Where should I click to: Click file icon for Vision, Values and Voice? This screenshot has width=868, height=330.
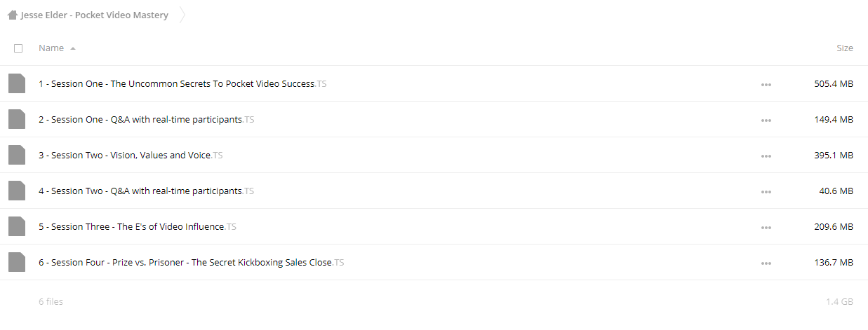point(16,155)
